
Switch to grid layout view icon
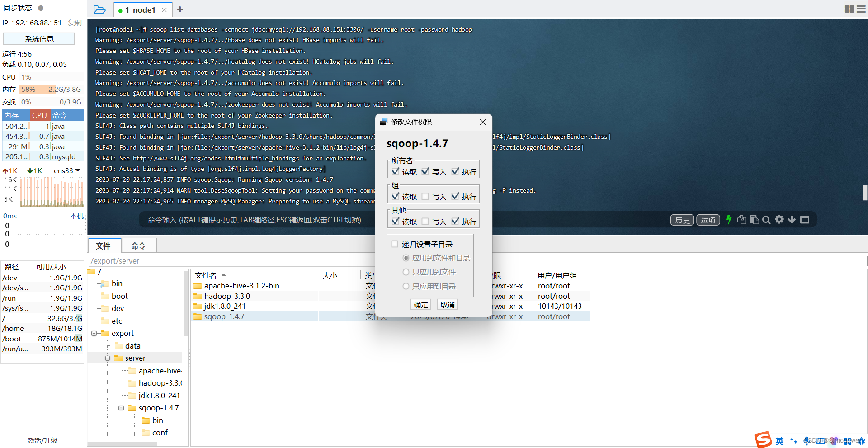(x=849, y=9)
